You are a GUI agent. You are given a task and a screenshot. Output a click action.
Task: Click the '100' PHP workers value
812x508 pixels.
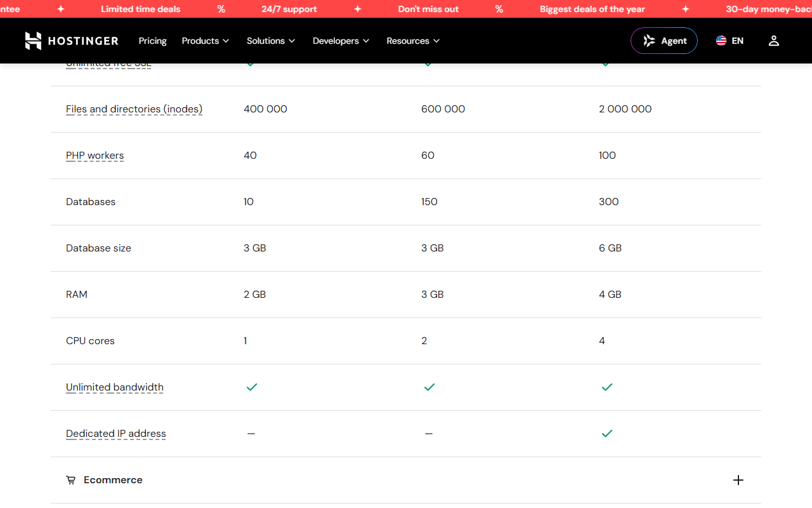(607, 156)
